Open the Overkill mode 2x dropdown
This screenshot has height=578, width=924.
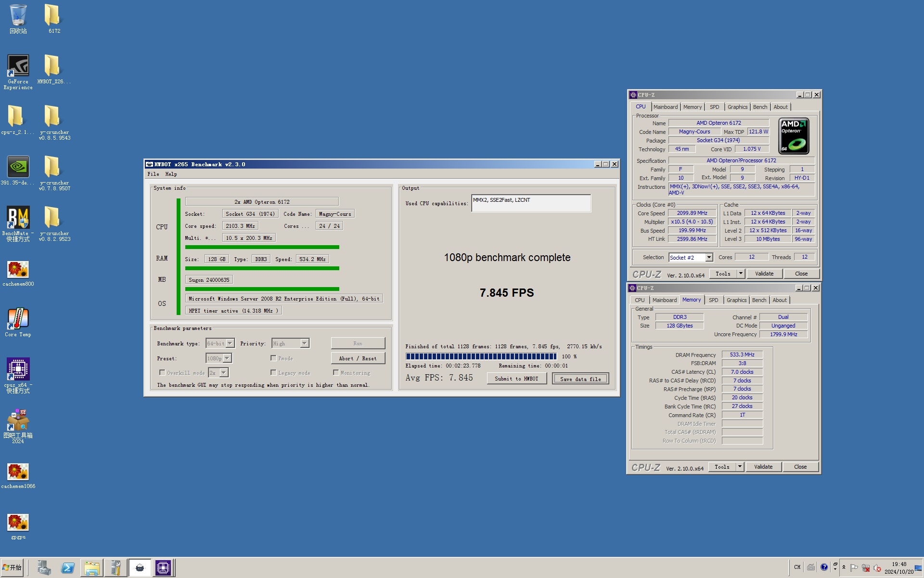[218, 373]
